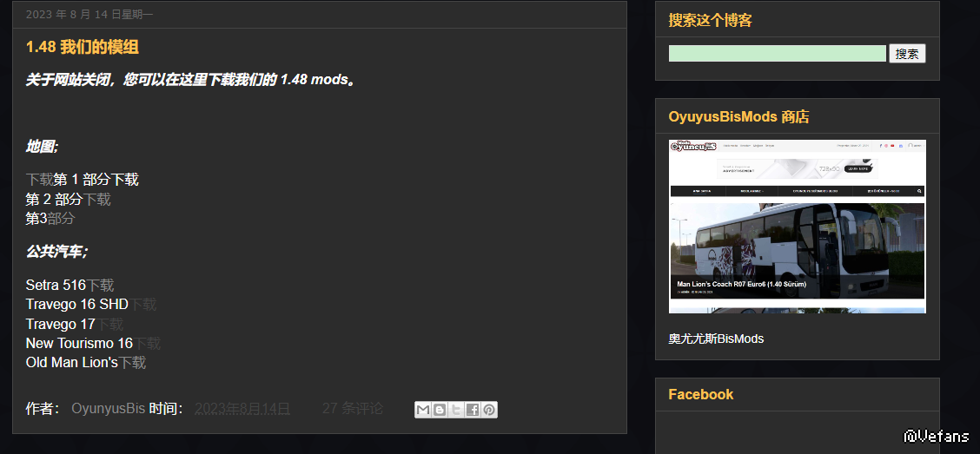Click the blog search input field
The image size is (980, 454).
point(778,54)
